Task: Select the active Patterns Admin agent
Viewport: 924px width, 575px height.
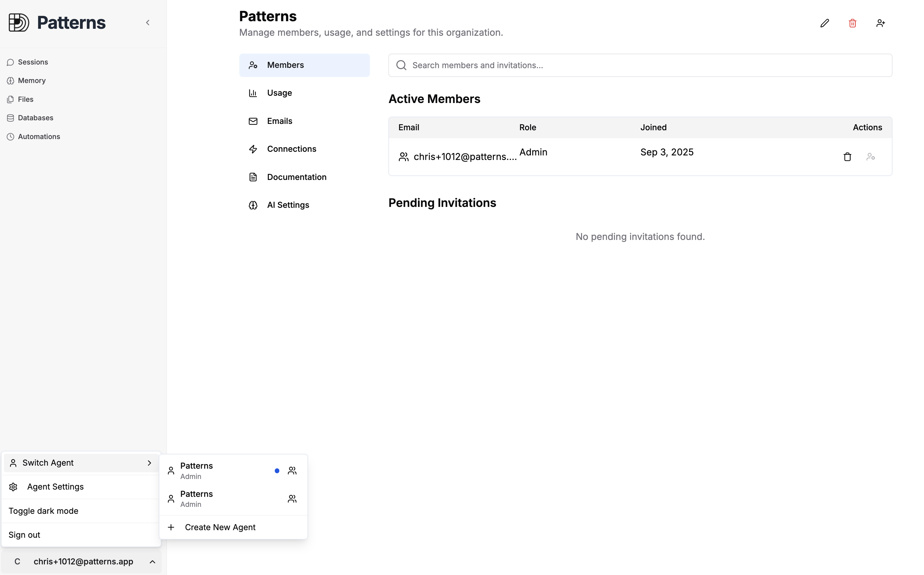Action: pos(213,470)
